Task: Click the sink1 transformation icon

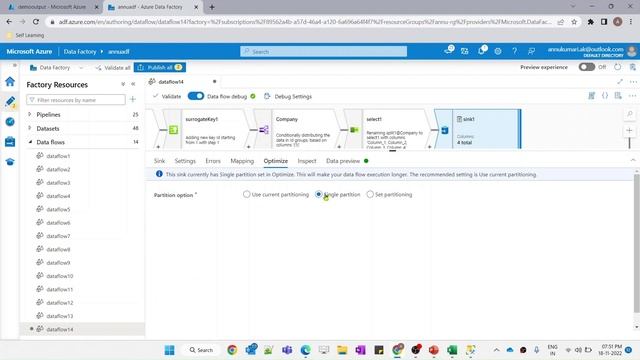Action: tap(444, 130)
